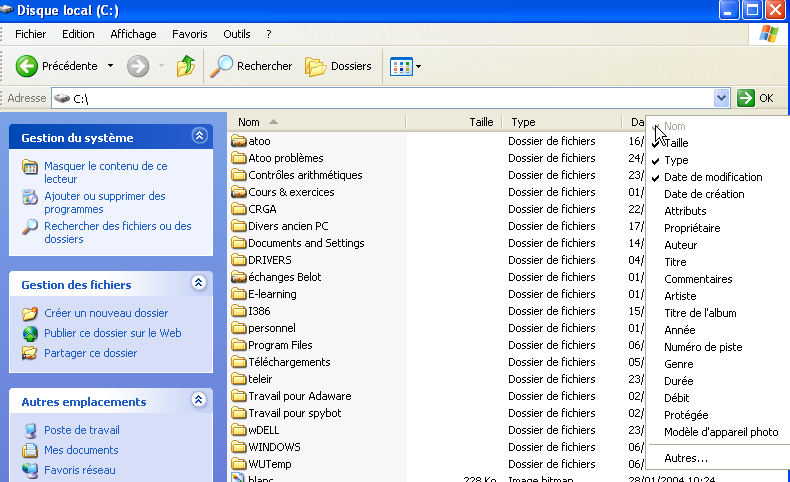
Task: Select the Cours & exercices folder icon
Action: (238, 192)
